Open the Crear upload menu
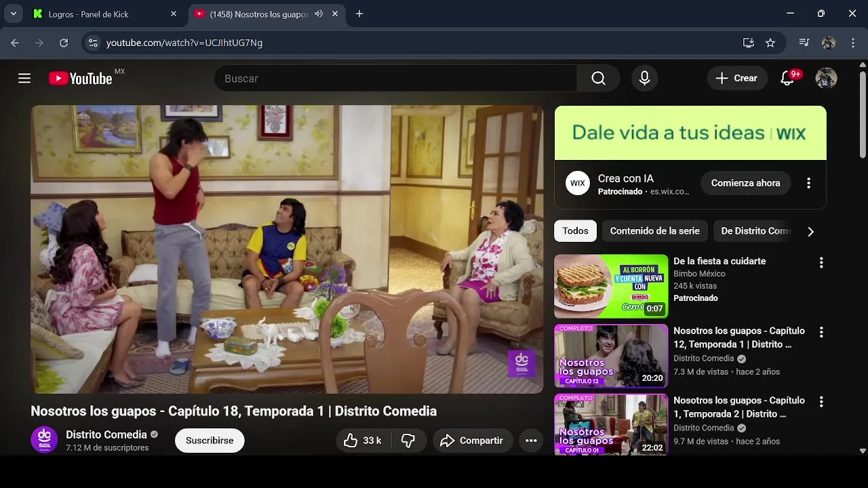Viewport: 868px width, 488px height. 737,79
